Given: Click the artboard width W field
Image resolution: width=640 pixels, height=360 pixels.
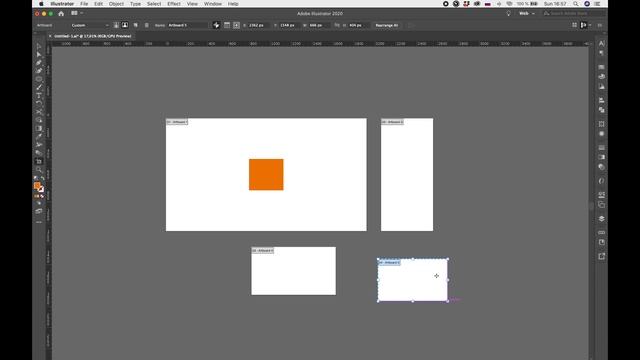Looking at the screenshot, I should tap(318, 25).
